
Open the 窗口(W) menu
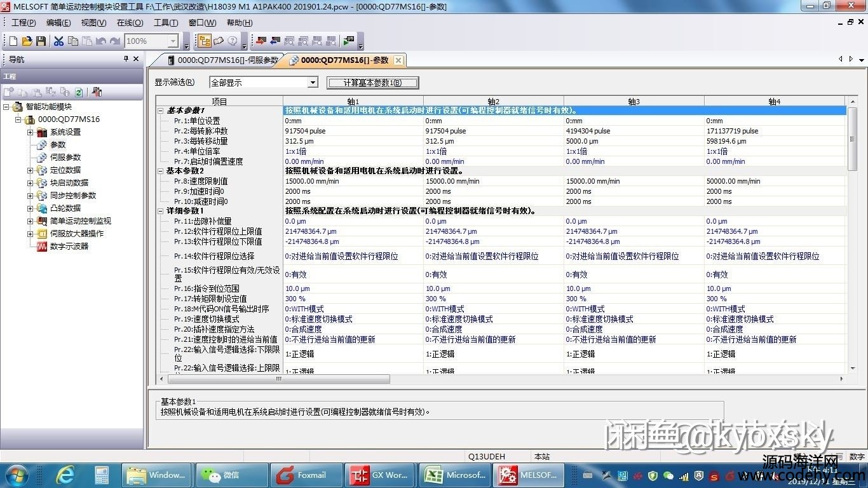202,23
